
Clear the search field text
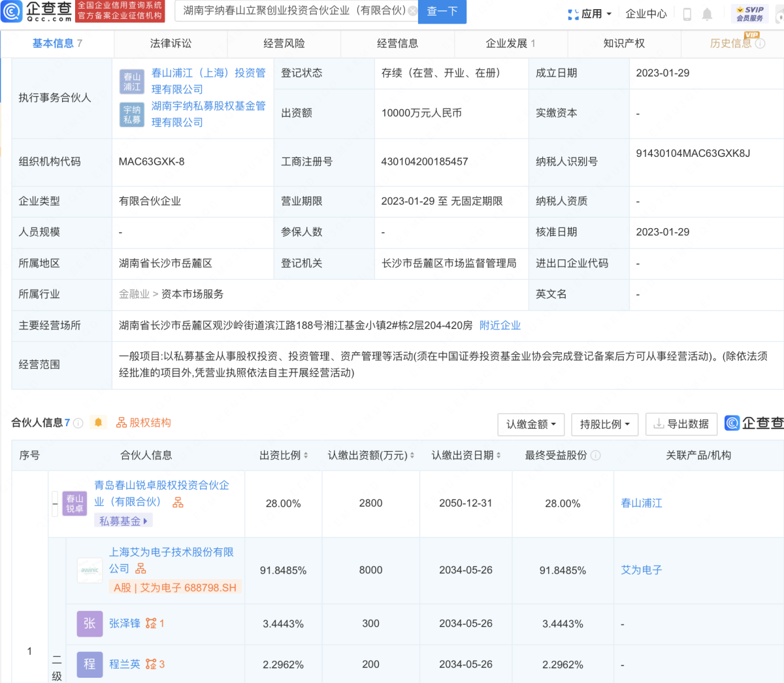412,10
